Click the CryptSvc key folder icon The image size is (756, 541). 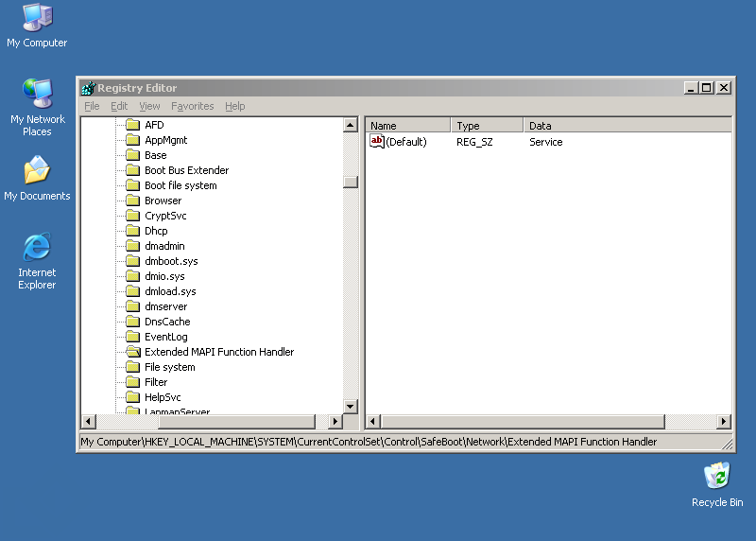point(132,216)
